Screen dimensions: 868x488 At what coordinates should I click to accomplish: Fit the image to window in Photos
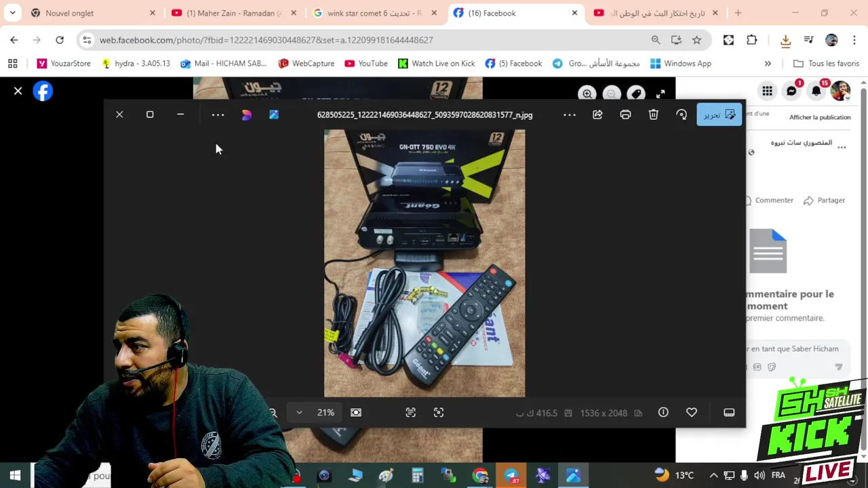pos(355,412)
